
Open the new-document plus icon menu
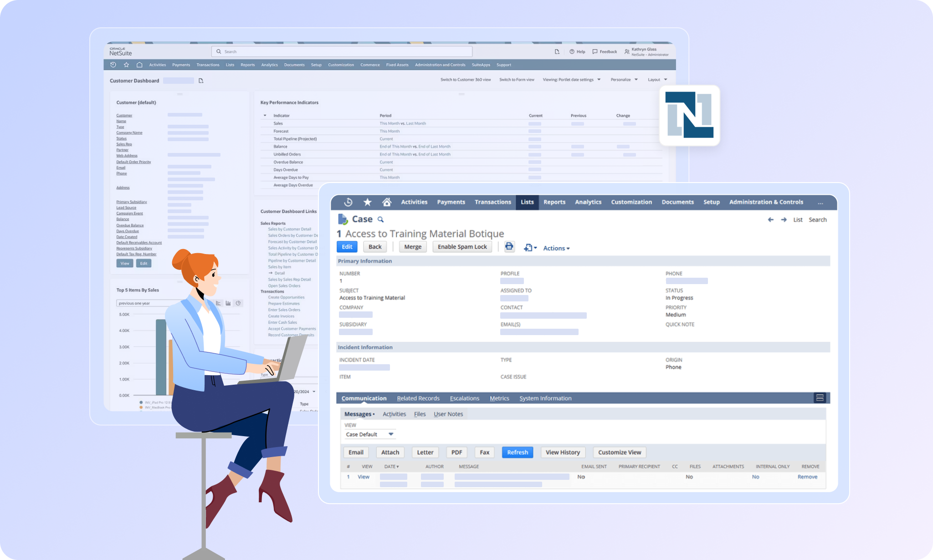(530, 248)
